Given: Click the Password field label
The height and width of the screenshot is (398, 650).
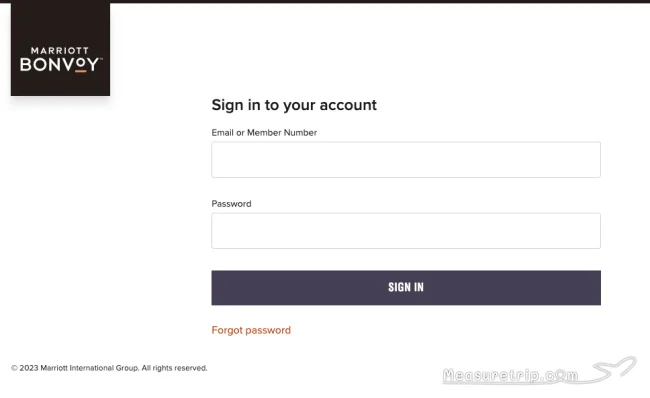Looking at the screenshot, I should [231, 204].
